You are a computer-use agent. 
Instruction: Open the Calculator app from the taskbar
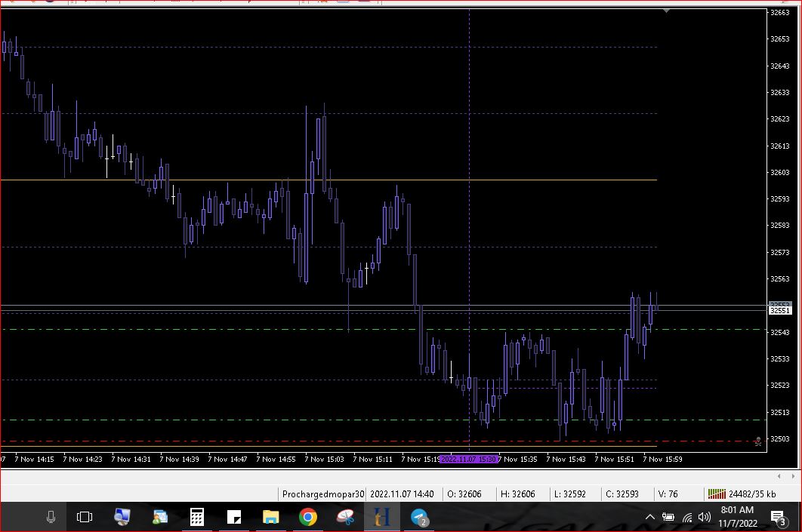[196, 517]
